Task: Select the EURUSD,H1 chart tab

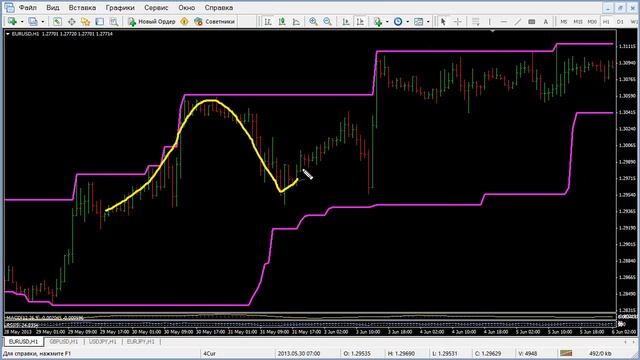Action: (x=24, y=342)
